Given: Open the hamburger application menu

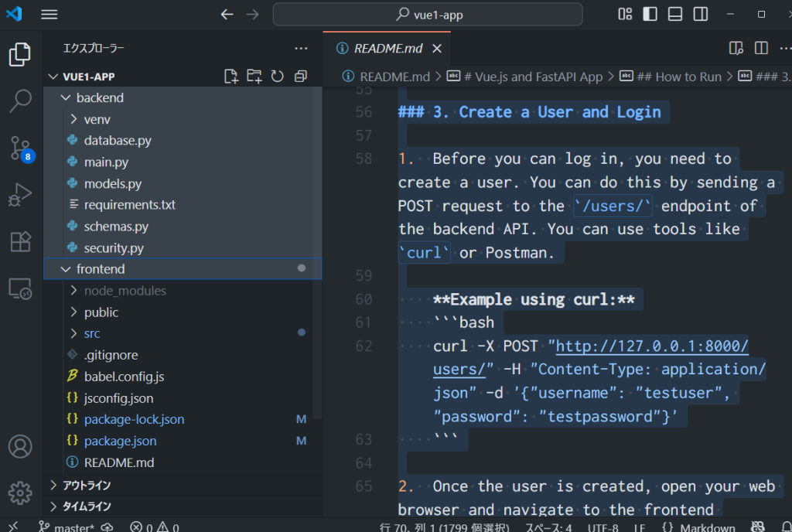Looking at the screenshot, I should tap(49, 14).
